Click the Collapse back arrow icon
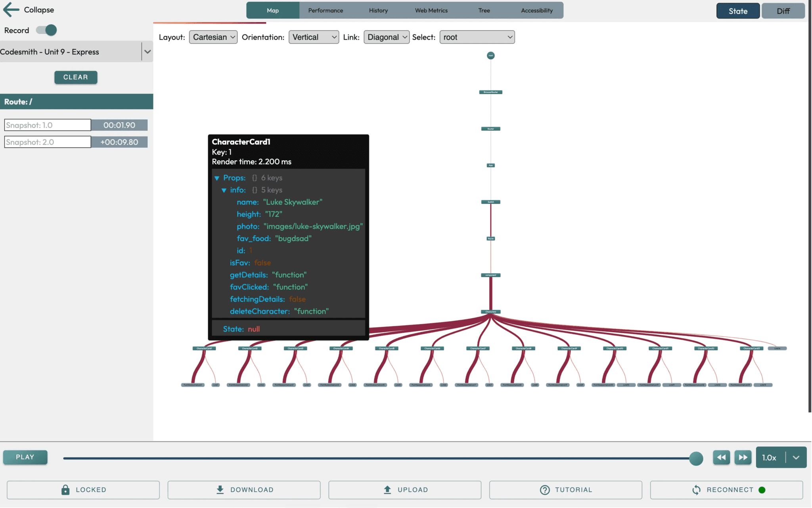This screenshot has width=812, height=508. (11, 10)
